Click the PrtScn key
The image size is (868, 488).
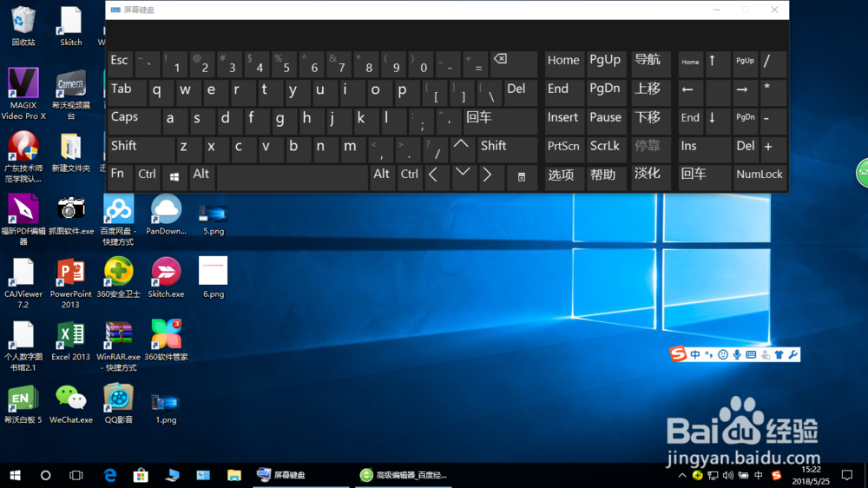pos(563,149)
